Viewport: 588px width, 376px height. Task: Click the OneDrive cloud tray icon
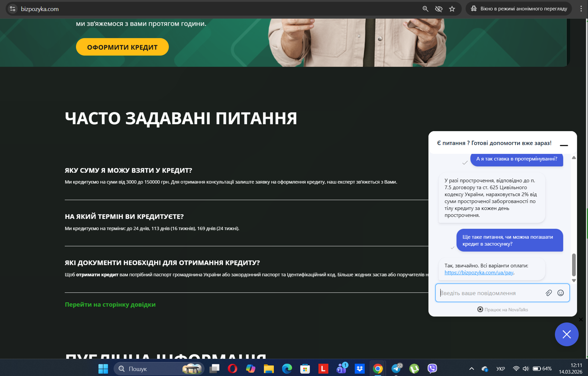485,369
